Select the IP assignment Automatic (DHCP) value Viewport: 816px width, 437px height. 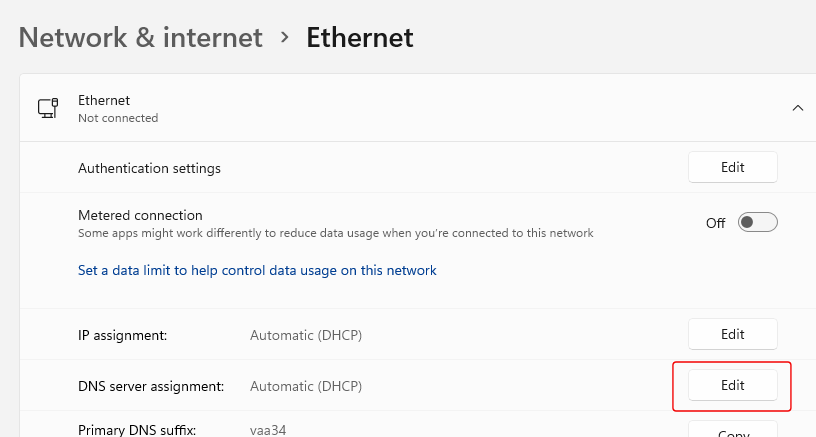(306, 335)
